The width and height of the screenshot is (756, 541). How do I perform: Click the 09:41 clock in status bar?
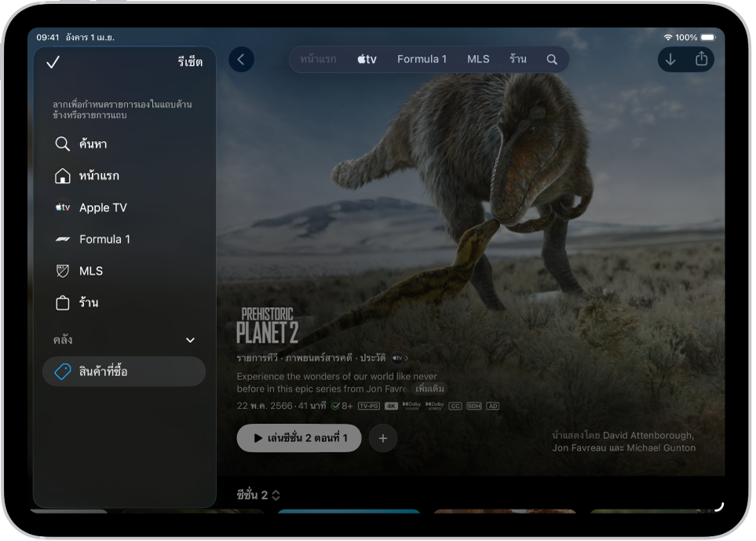[x=48, y=37]
